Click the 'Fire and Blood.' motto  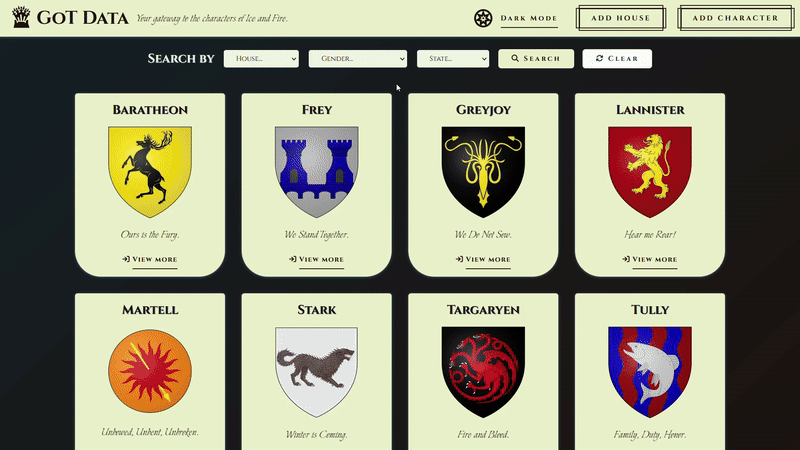click(483, 435)
